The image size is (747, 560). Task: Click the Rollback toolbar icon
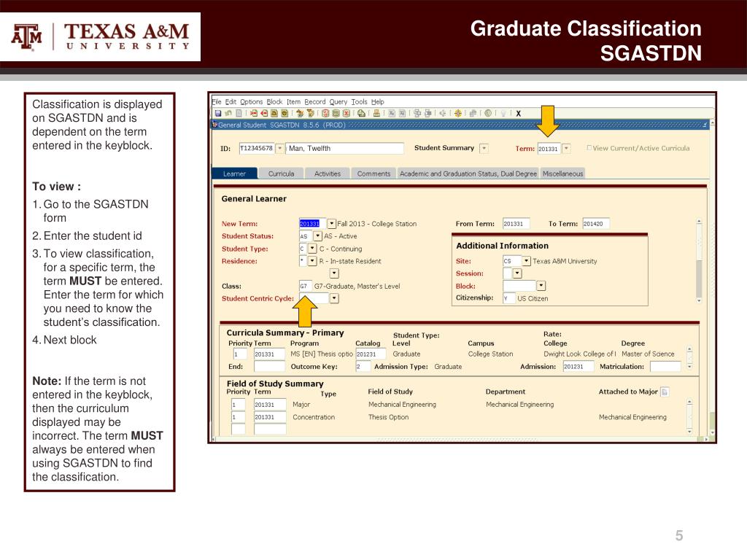(228, 113)
